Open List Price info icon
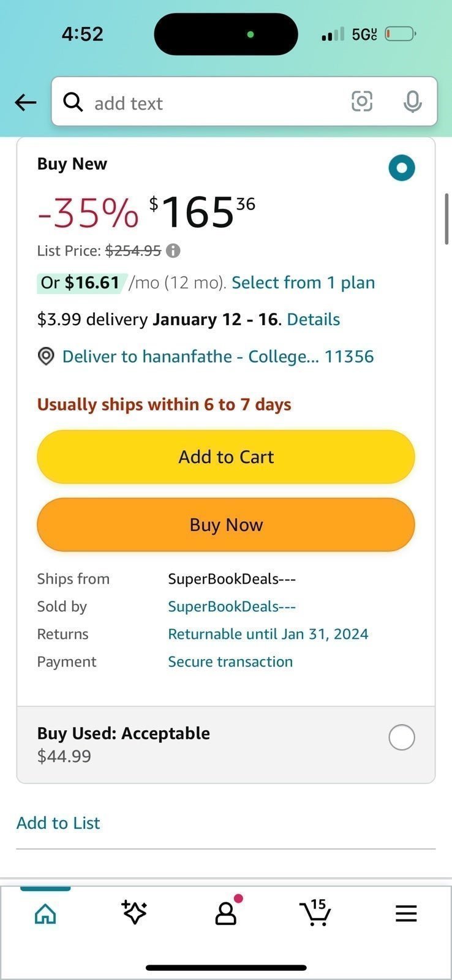452x980 pixels. [x=173, y=251]
